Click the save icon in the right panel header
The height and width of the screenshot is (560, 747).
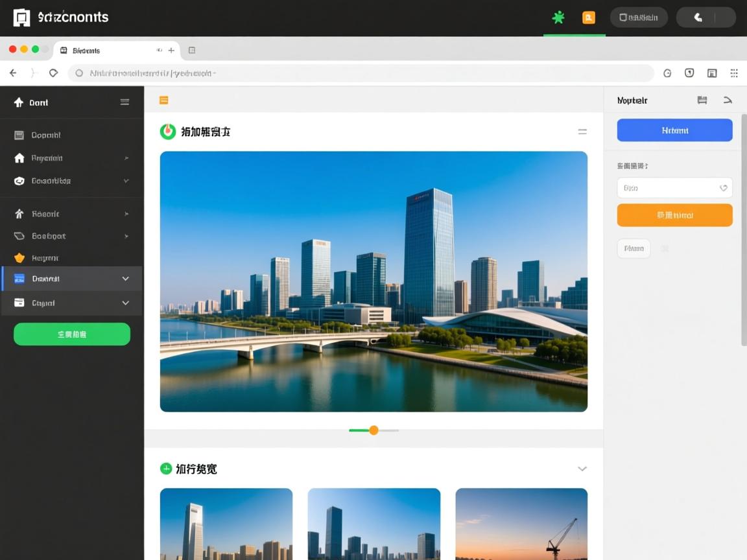[x=702, y=100]
